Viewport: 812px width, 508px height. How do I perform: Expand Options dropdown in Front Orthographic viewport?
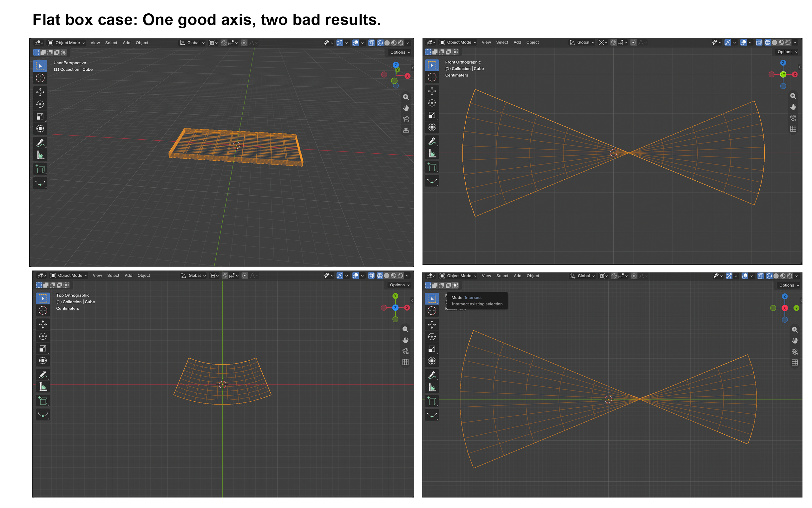787,52
